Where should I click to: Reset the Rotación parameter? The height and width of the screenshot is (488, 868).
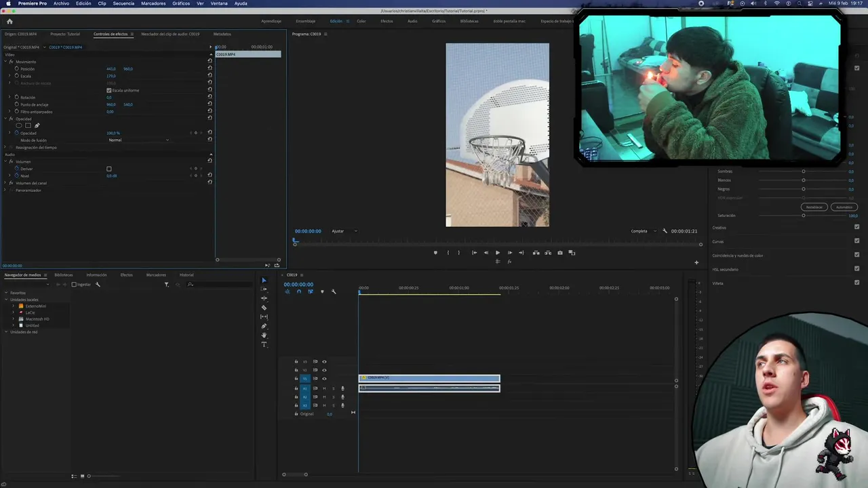pyautogui.click(x=210, y=97)
